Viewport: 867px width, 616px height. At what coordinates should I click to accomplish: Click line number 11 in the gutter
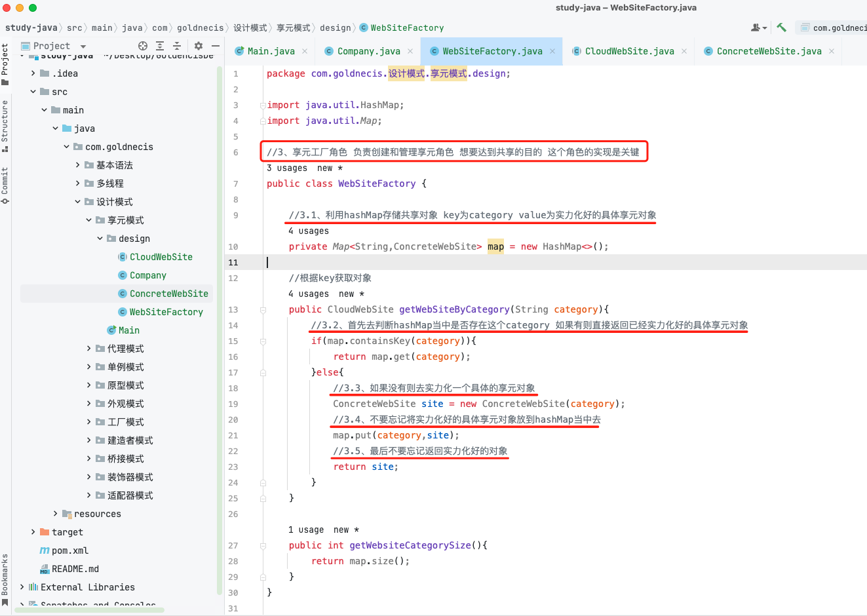233,262
